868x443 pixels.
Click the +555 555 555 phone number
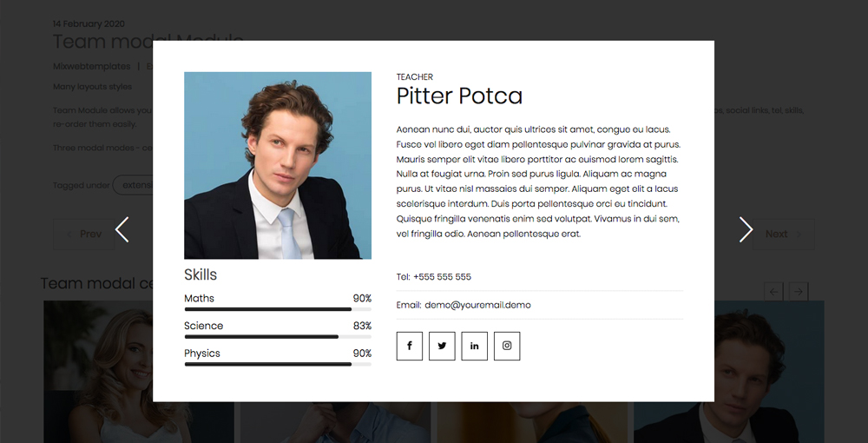442,277
